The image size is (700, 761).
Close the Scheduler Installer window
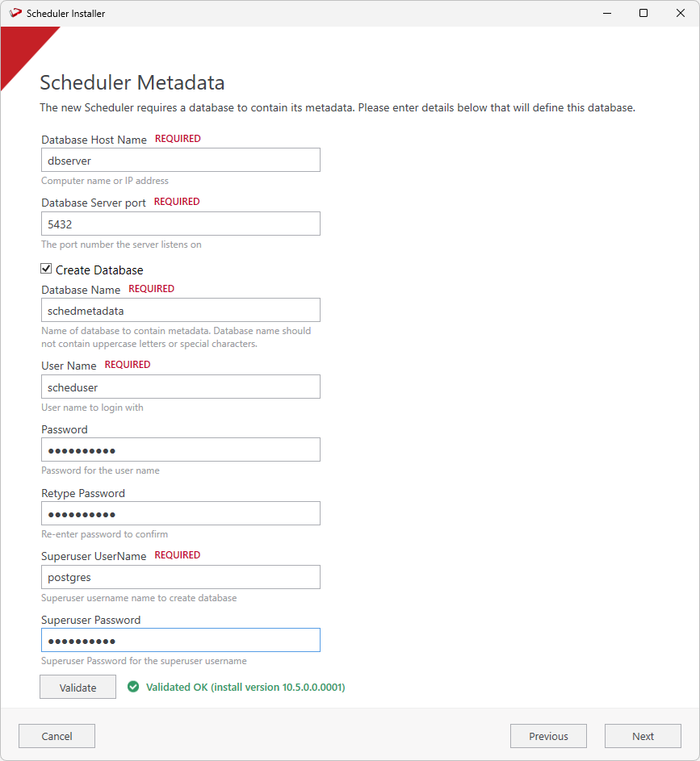click(681, 13)
